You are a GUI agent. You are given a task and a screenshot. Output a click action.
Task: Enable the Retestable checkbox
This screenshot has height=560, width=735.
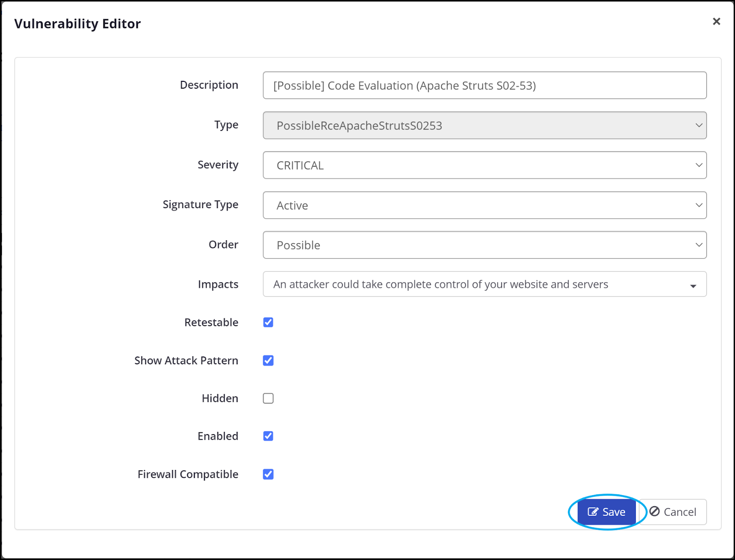pos(268,322)
